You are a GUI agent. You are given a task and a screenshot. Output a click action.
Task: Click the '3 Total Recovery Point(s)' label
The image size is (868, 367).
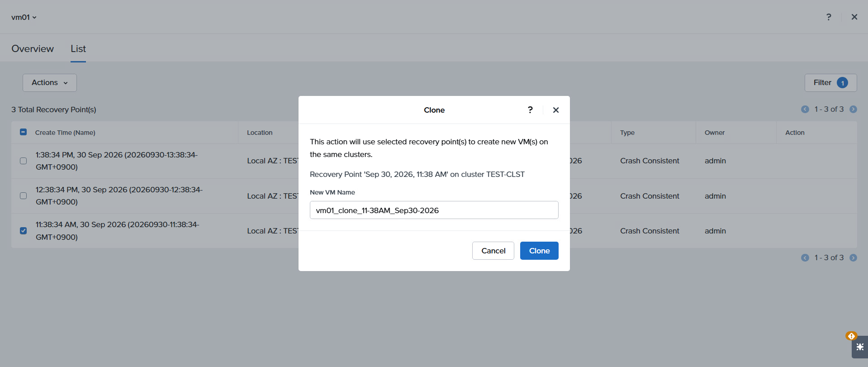coord(54,110)
